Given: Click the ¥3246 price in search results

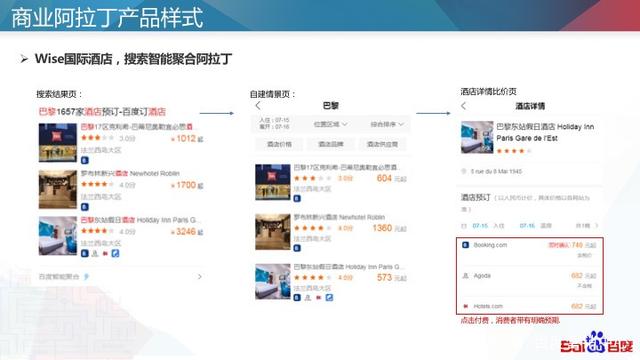Looking at the screenshot, I should (187, 232).
